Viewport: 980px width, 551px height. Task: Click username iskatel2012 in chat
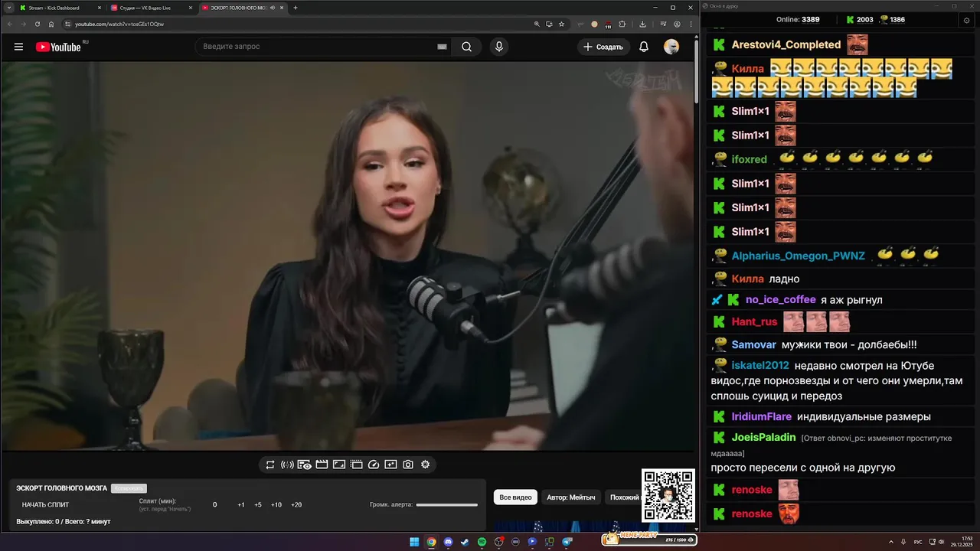760,366
